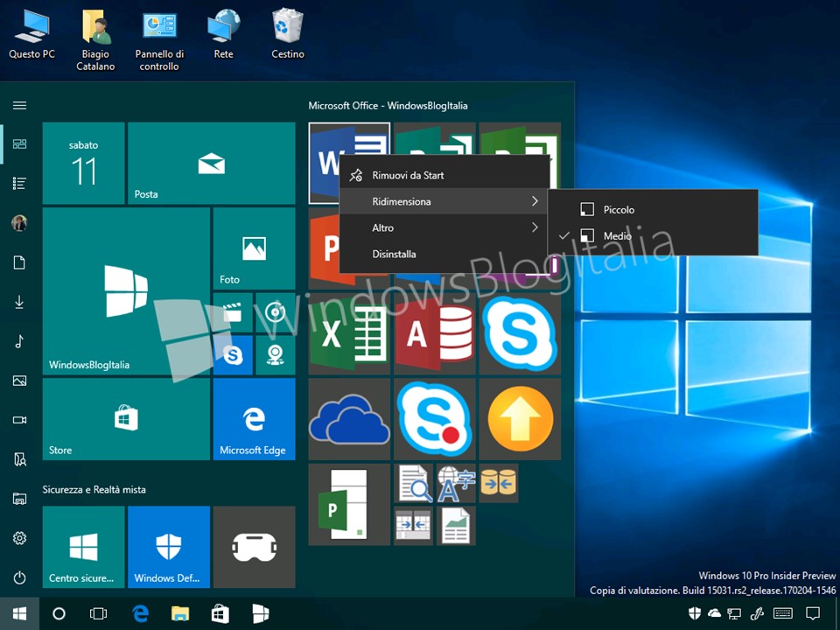
Task: Switch to all apps list view
Action: pyautogui.click(x=20, y=183)
